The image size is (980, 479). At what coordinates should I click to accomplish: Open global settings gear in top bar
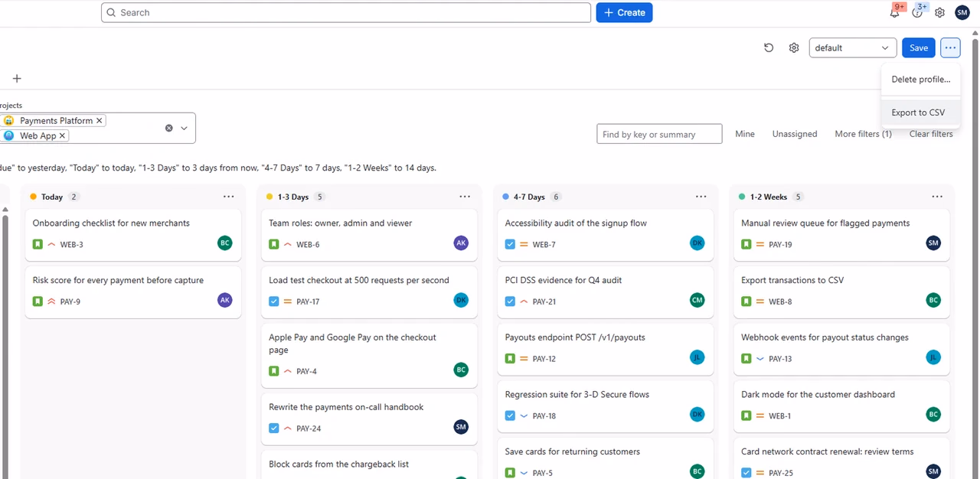(939, 13)
